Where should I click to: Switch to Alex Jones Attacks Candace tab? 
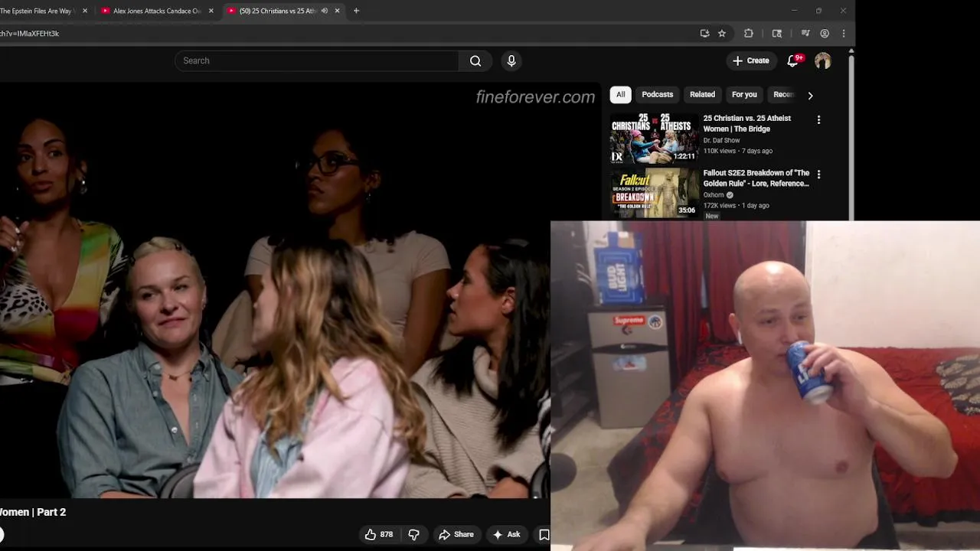(157, 11)
